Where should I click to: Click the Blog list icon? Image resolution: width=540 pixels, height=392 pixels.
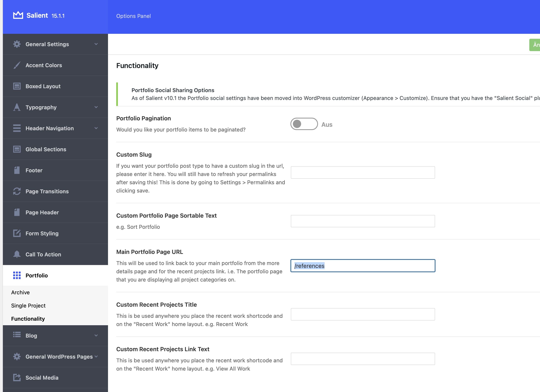click(x=17, y=335)
